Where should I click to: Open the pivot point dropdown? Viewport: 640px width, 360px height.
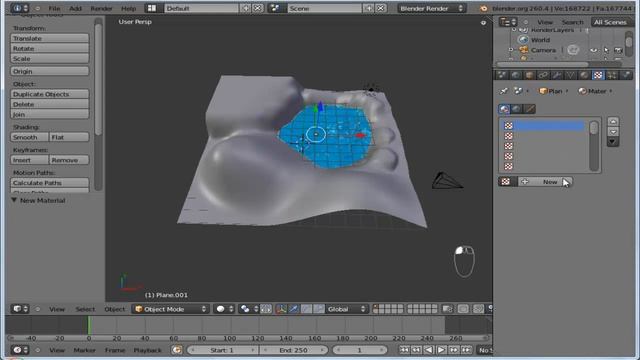pyautogui.click(x=249, y=309)
